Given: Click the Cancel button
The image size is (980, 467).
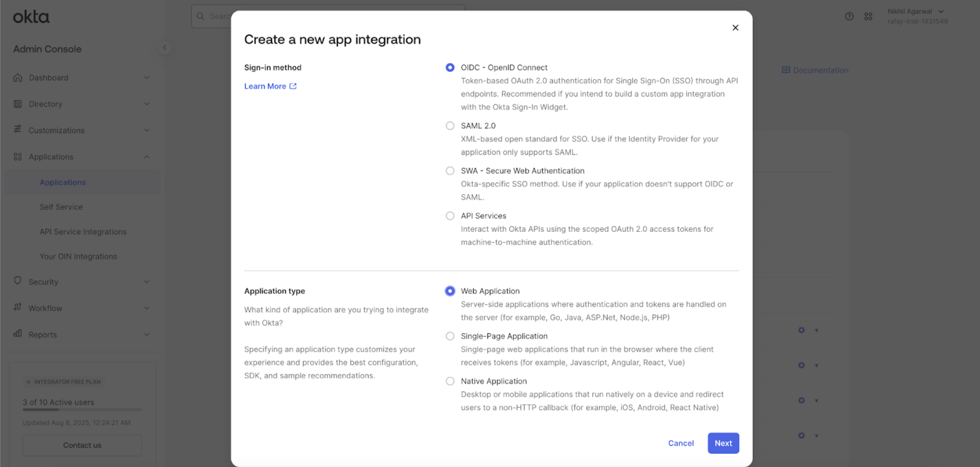Looking at the screenshot, I should [x=681, y=443].
